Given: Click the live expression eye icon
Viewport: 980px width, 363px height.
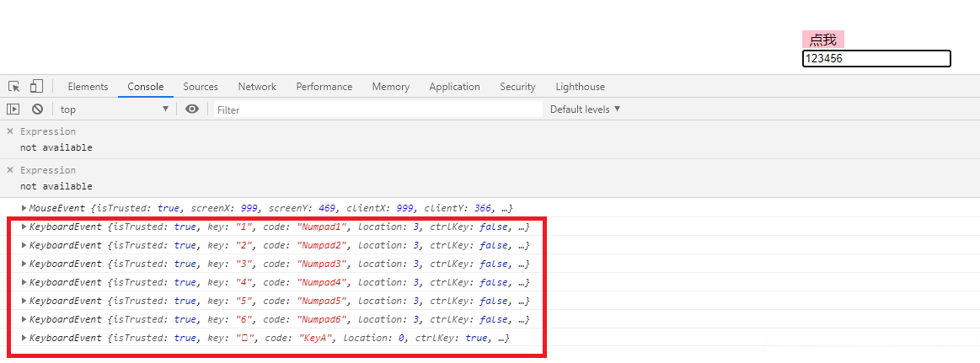Looking at the screenshot, I should (192, 109).
